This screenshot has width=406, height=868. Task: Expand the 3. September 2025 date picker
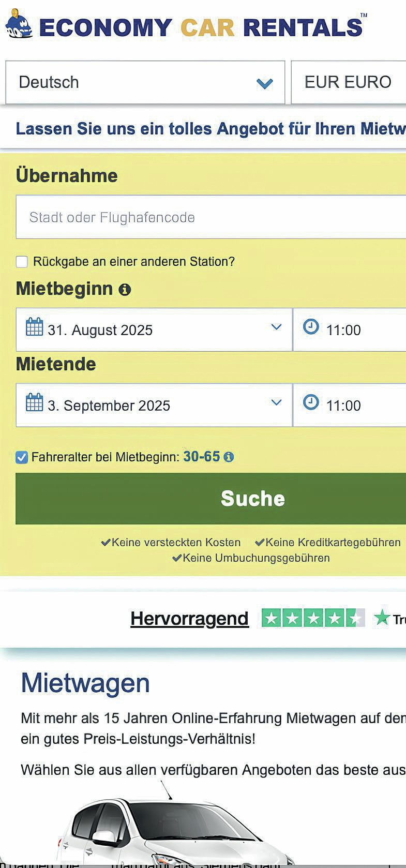(154, 405)
